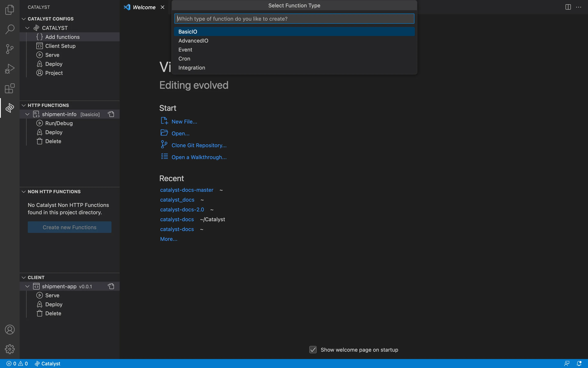Click the New File link

[x=184, y=121]
